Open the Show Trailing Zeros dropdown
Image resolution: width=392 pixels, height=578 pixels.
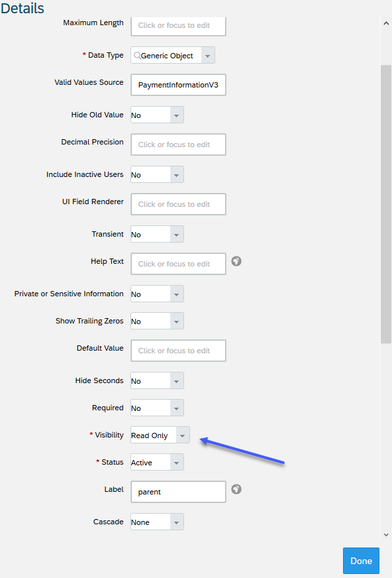(x=157, y=321)
